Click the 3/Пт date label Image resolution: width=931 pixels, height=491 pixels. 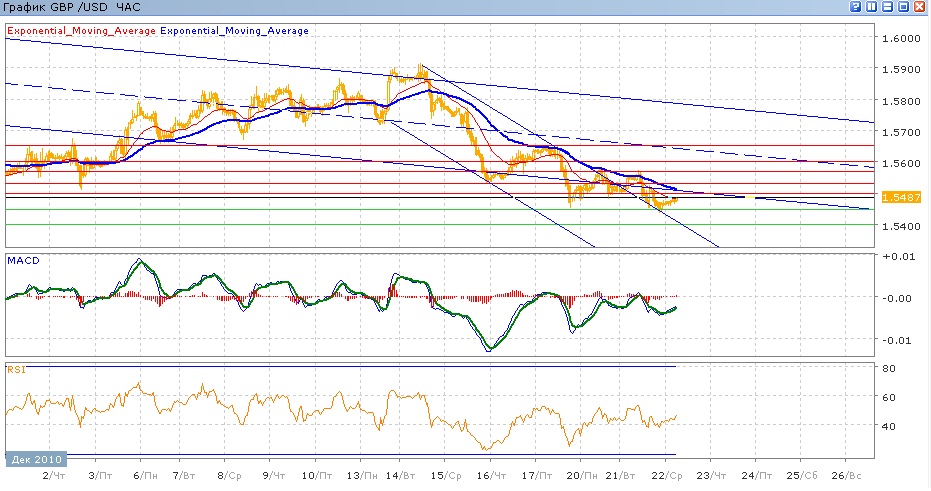100,476
